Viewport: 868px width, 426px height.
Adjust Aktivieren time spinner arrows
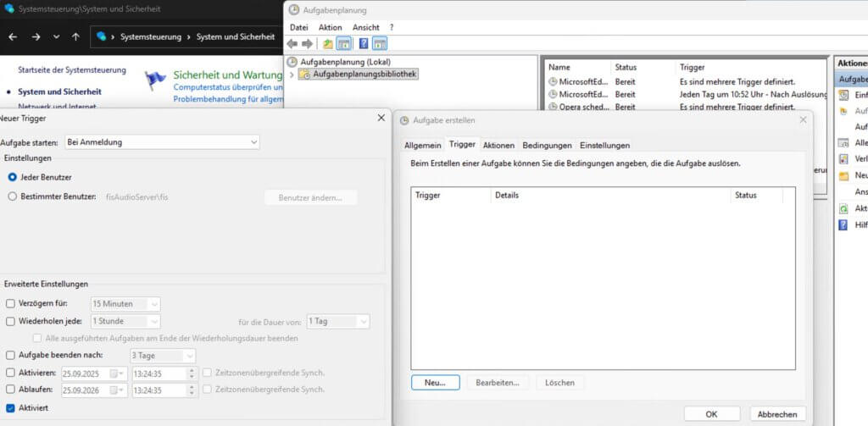[x=192, y=373]
